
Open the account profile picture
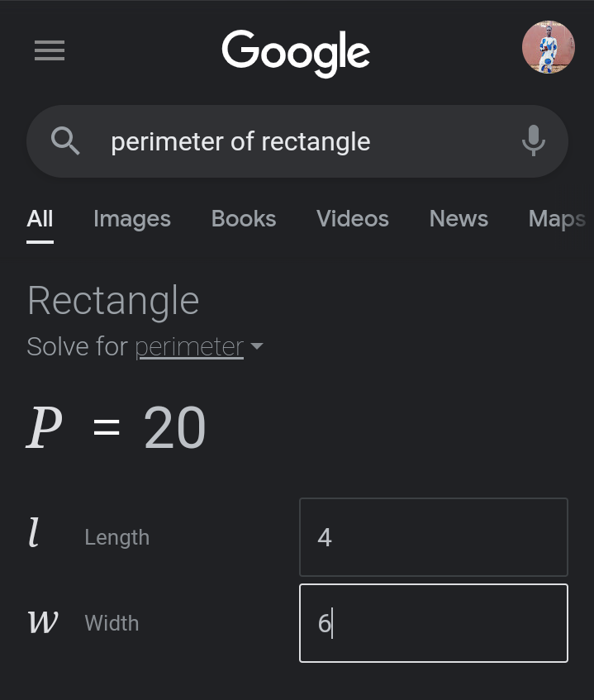[548, 48]
